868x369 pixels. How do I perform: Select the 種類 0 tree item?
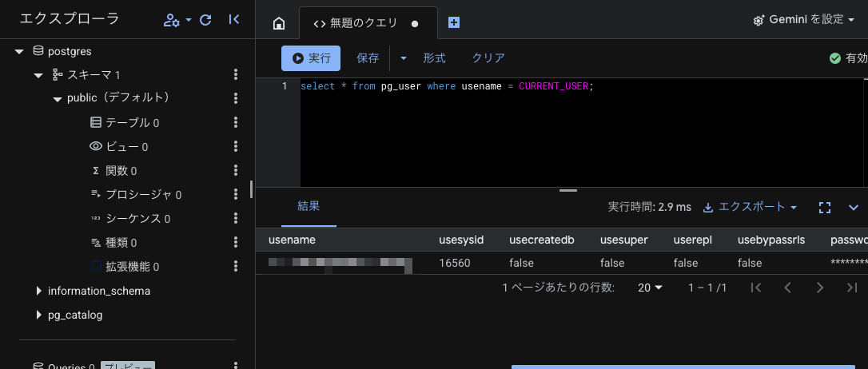tap(121, 242)
